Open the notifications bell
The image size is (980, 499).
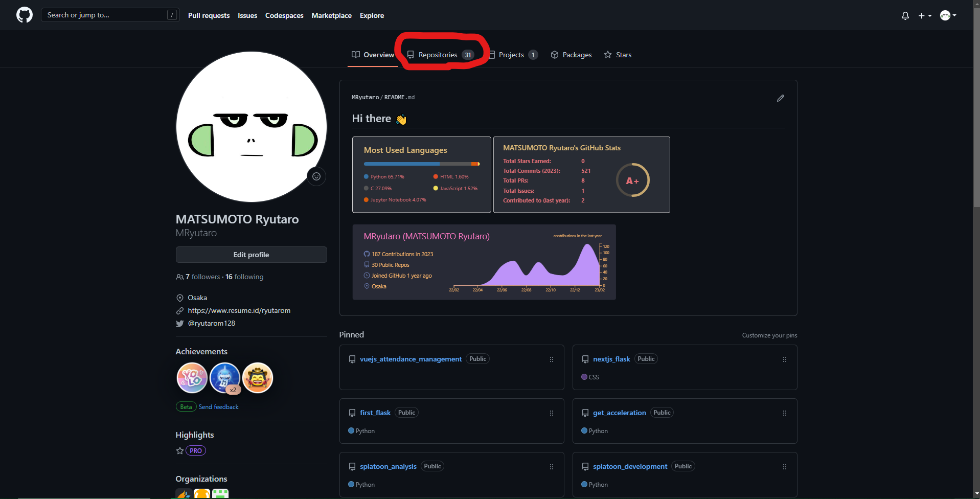[905, 15]
